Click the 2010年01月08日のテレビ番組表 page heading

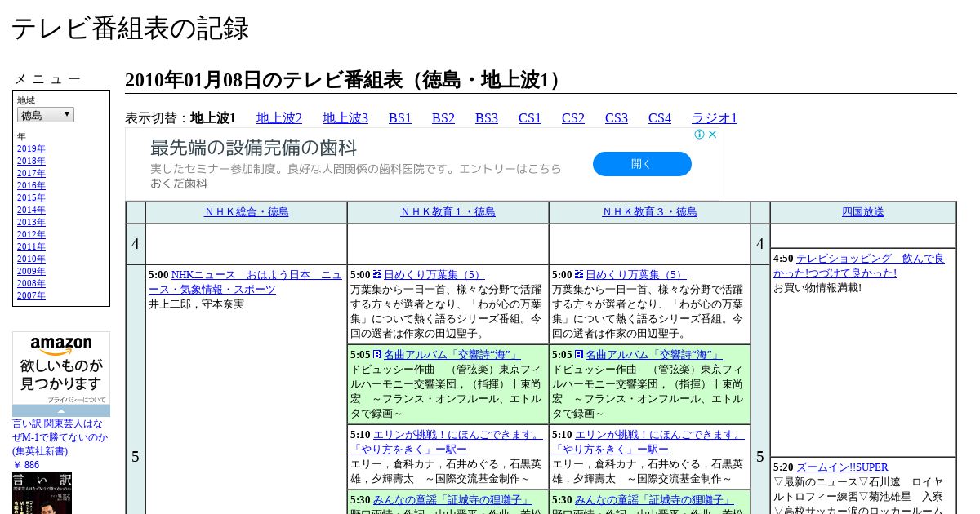(345, 80)
